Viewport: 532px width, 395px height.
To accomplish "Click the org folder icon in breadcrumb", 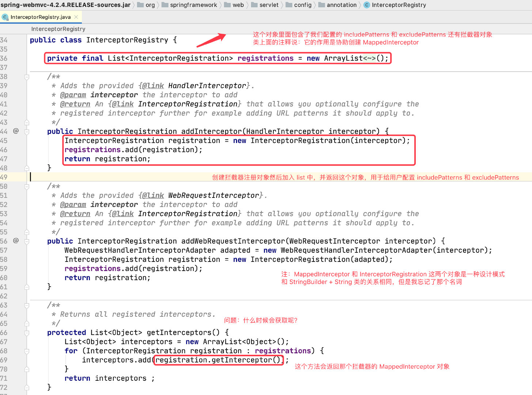I will pos(140,5).
